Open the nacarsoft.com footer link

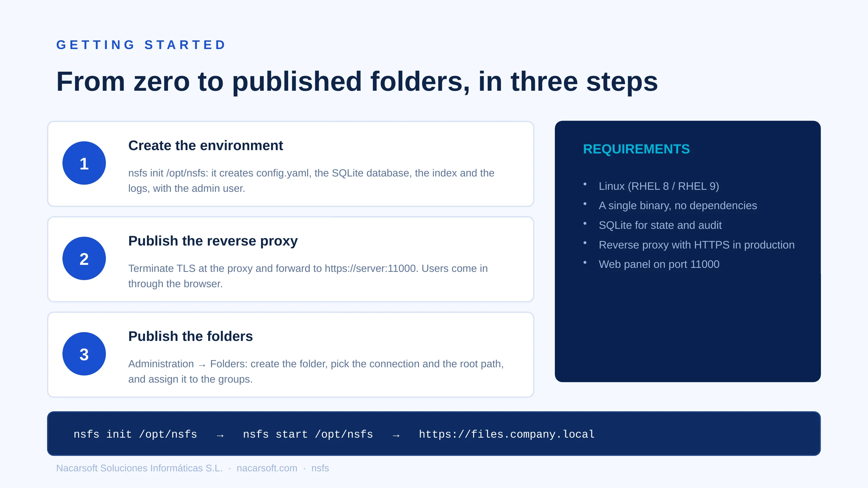click(267, 468)
